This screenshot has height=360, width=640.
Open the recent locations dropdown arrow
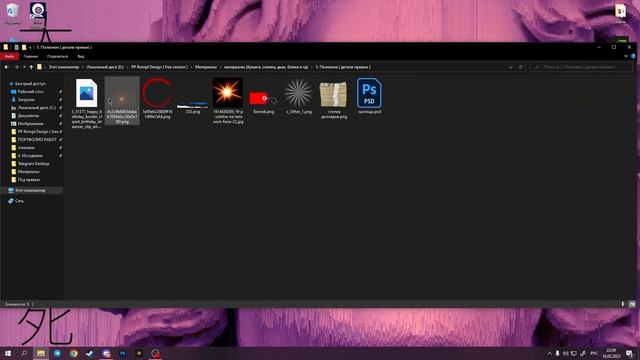pos(24,67)
